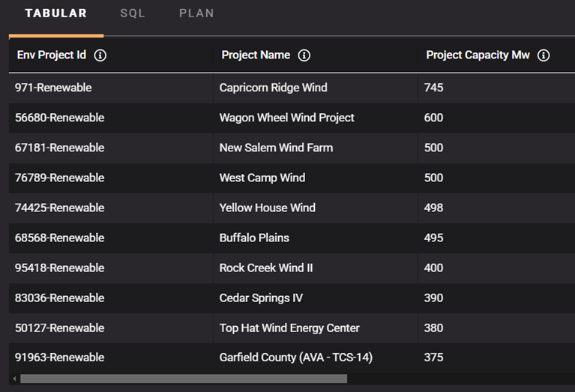Switch to the SQL tab
Screen dimensions: 575x392
pyautogui.click(x=133, y=13)
